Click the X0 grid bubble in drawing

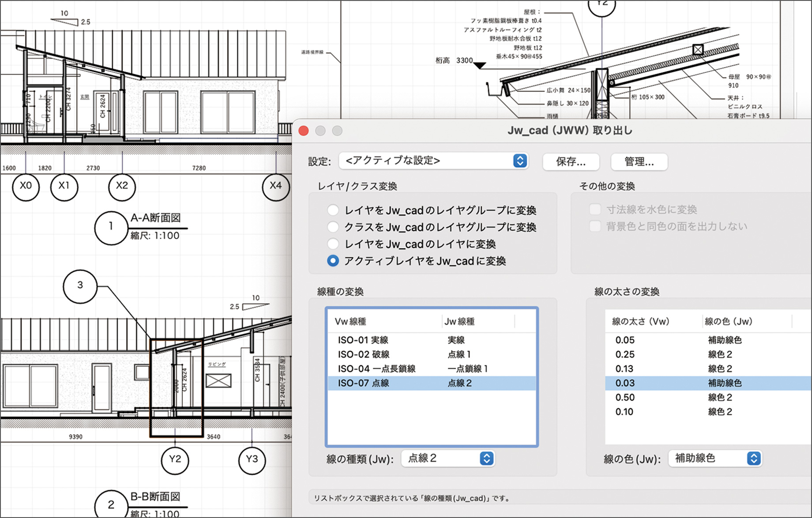pyautogui.click(x=26, y=187)
